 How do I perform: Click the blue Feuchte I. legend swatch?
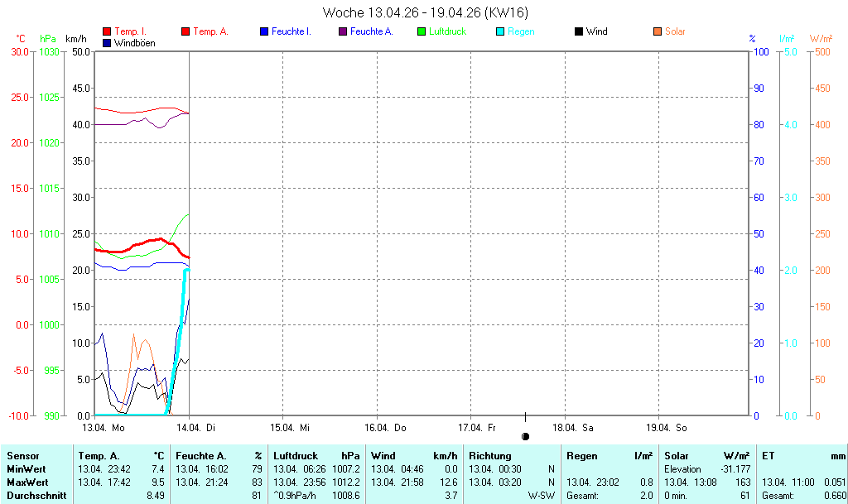[264, 31]
